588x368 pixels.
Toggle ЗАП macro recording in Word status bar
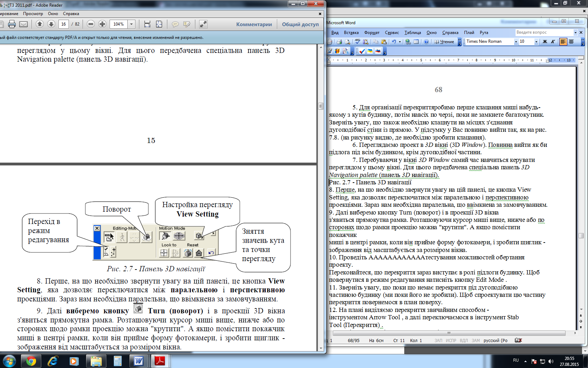click(x=438, y=340)
